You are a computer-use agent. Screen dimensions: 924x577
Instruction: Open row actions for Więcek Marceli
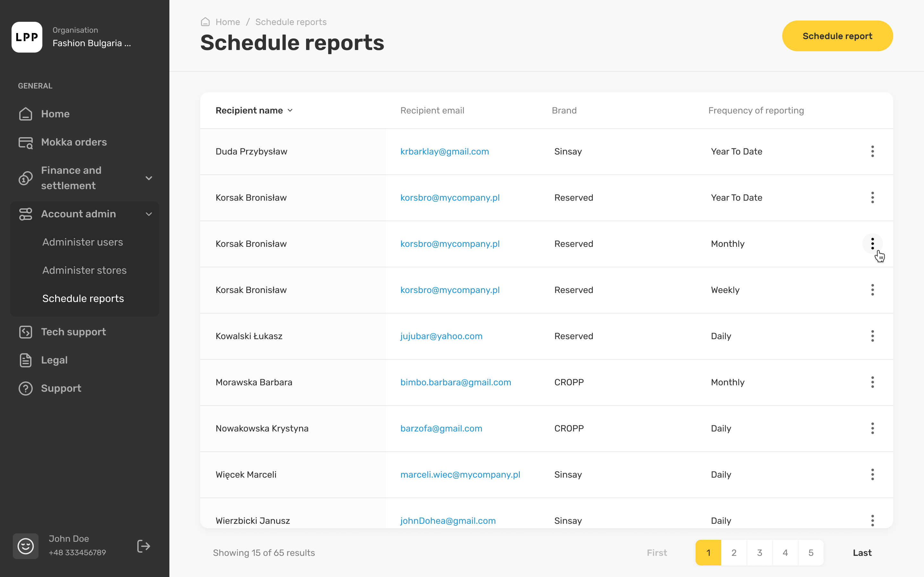(872, 475)
